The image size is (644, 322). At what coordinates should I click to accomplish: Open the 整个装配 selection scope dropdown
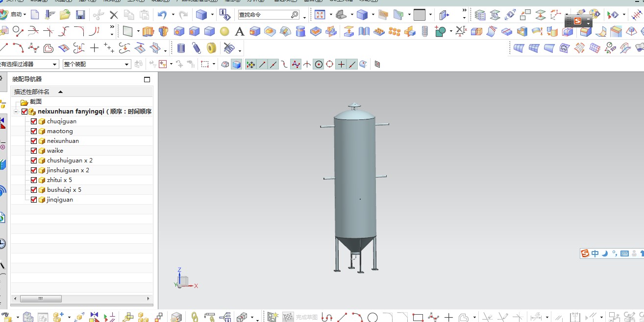(x=127, y=64)
